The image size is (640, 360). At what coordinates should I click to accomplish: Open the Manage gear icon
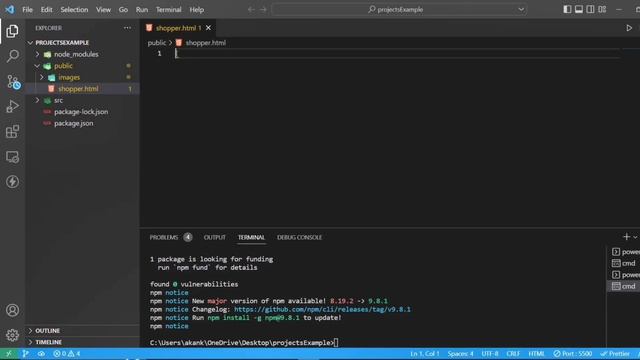pos(12,335)
